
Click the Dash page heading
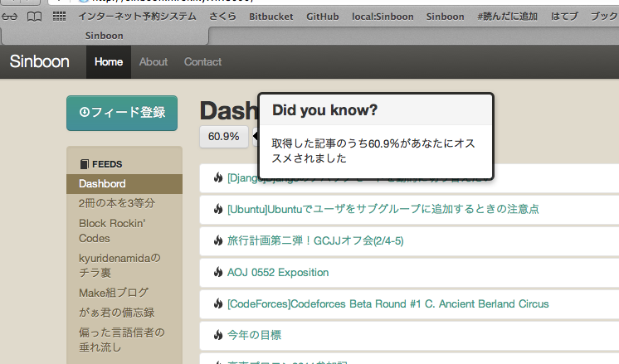pyautogui.click(x=229, y=111)
